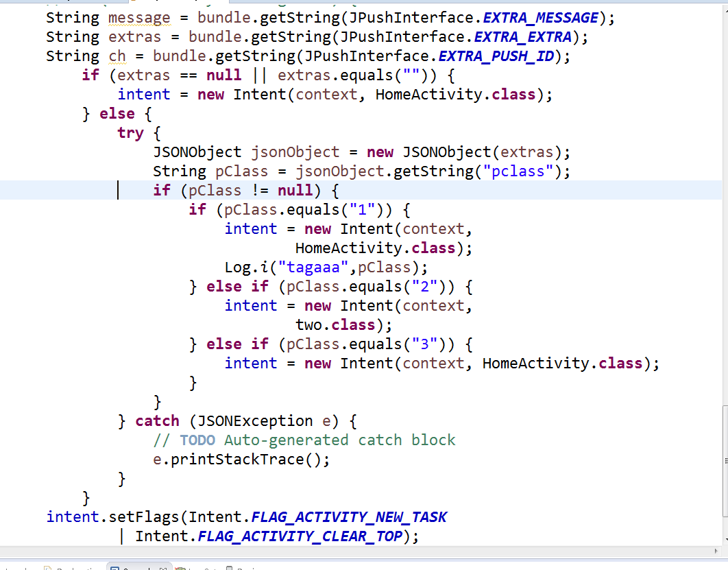
Task: Click the FLAG_ACTIVITY_NEW_TASK constant
Action: pyautogui.click(x=349, y=517)
